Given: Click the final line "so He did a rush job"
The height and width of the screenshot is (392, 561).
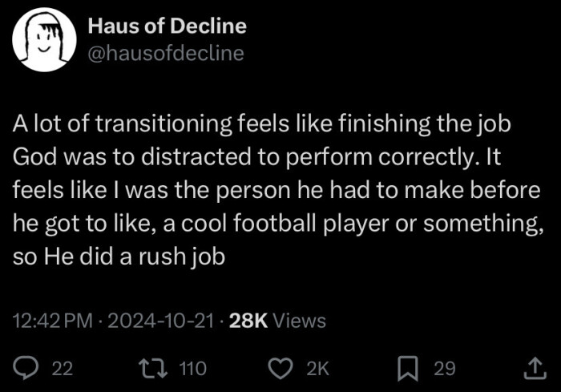Looking at the screenshot, I should [x=119, y=259].
